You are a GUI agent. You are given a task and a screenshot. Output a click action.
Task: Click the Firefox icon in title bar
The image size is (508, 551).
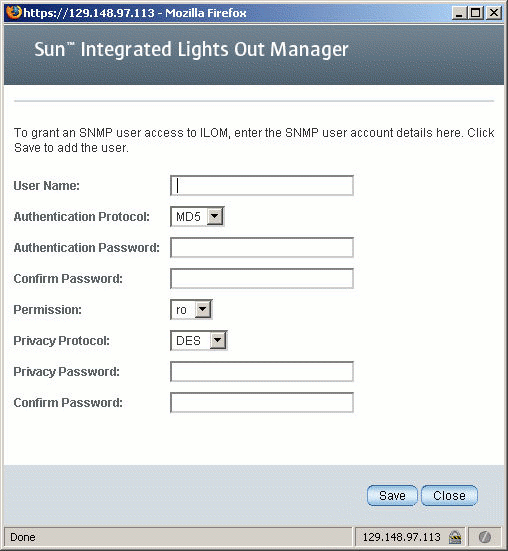pyautogui.click(x=14, y=12)
